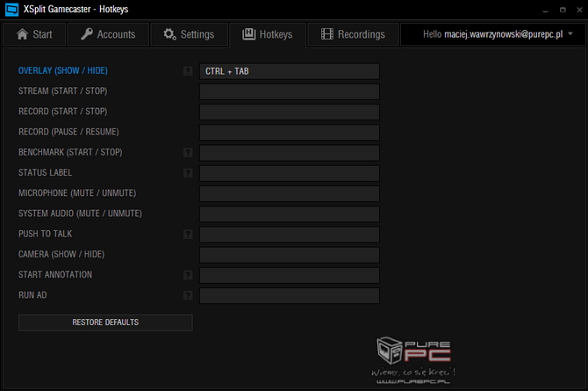This screenshot has height=391, width=588.
Task: Click the Record (Start / Stop) hotkey field
Action: 289,112
